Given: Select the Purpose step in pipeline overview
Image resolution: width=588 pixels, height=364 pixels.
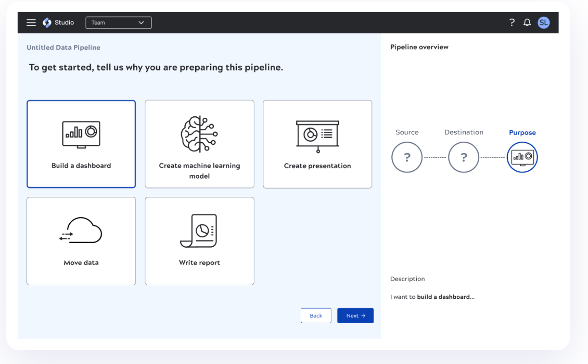Looking at the screenshot, I should [x=522, y=157].
